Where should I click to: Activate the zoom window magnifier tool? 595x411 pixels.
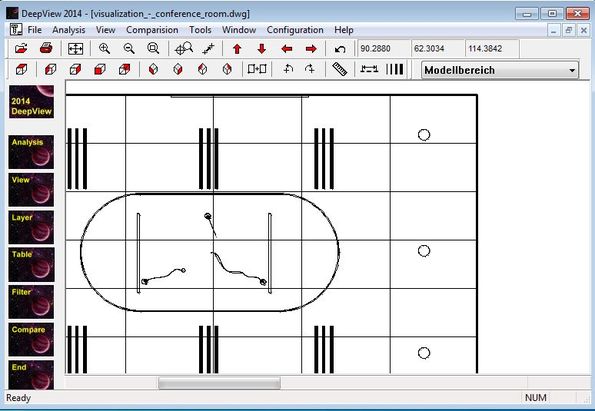click(153, 49)
